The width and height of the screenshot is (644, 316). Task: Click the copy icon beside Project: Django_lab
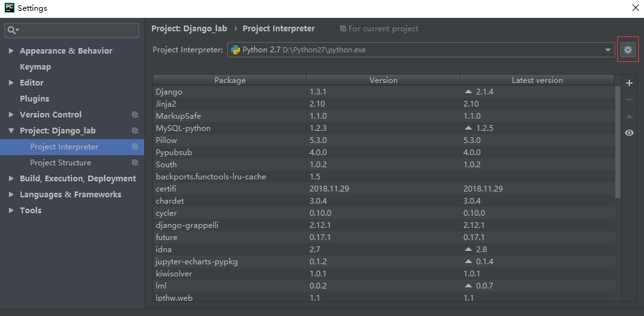135,131
